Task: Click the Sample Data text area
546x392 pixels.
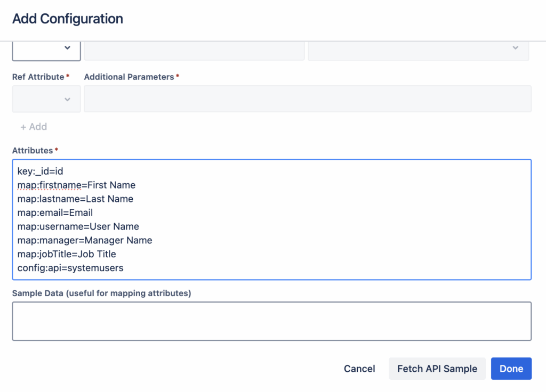Action: pyautogui.click(x=271, y=321)
